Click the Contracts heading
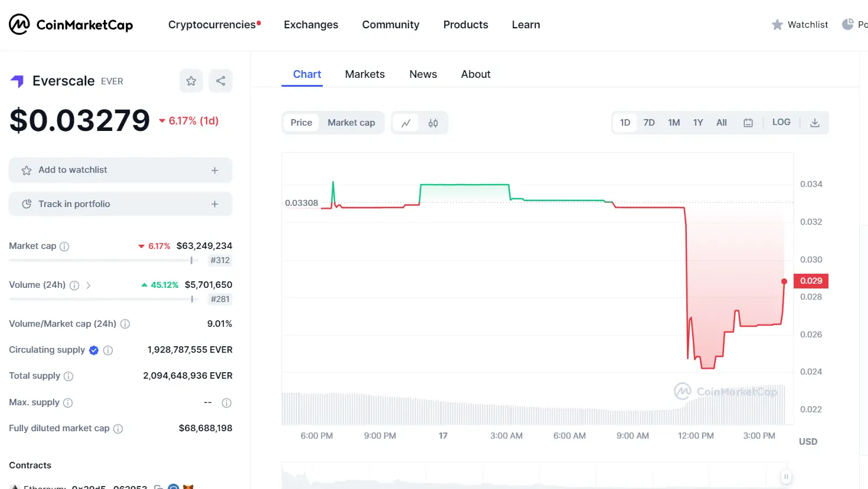 pos(30,465)
